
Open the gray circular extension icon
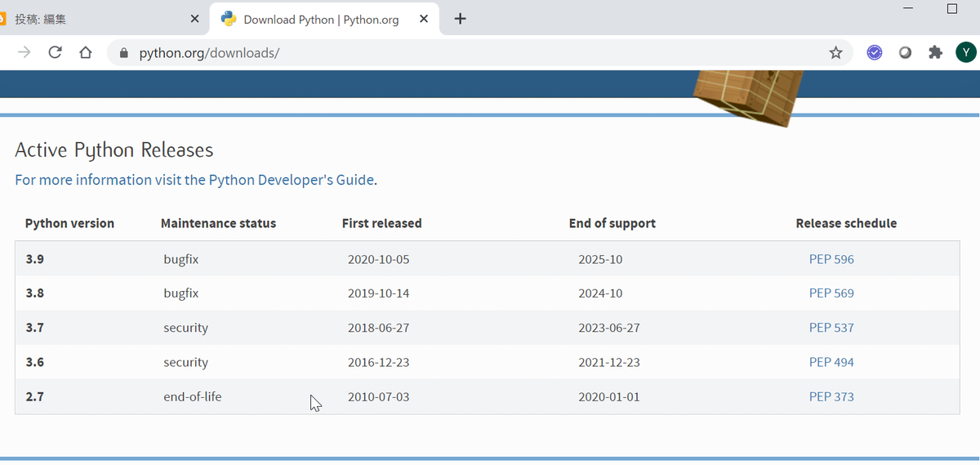point(905,52)
